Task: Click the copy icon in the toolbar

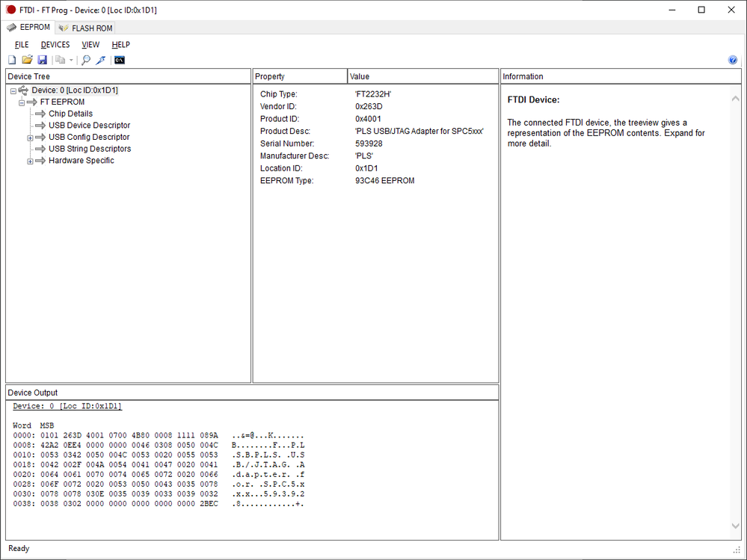Action: pos(60,60)
